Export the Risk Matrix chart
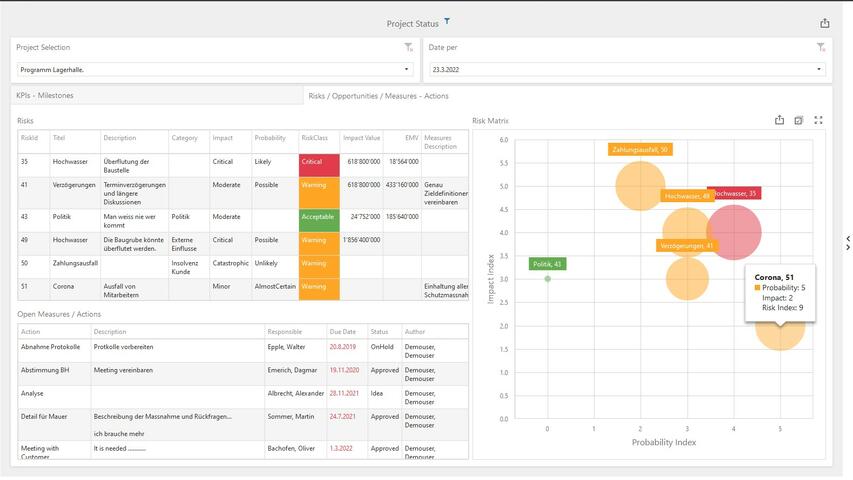This screenshot has height=480, width=853. pos(779,120)
